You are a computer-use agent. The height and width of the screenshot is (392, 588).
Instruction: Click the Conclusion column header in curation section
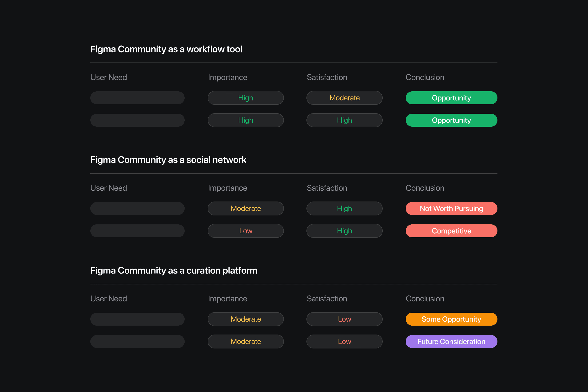tap(425, 299)
